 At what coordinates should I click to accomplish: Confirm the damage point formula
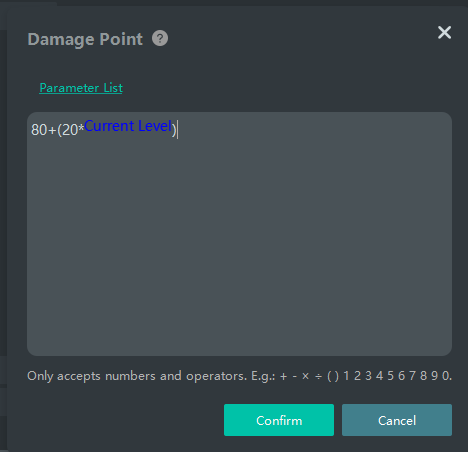tap(279, 420)
